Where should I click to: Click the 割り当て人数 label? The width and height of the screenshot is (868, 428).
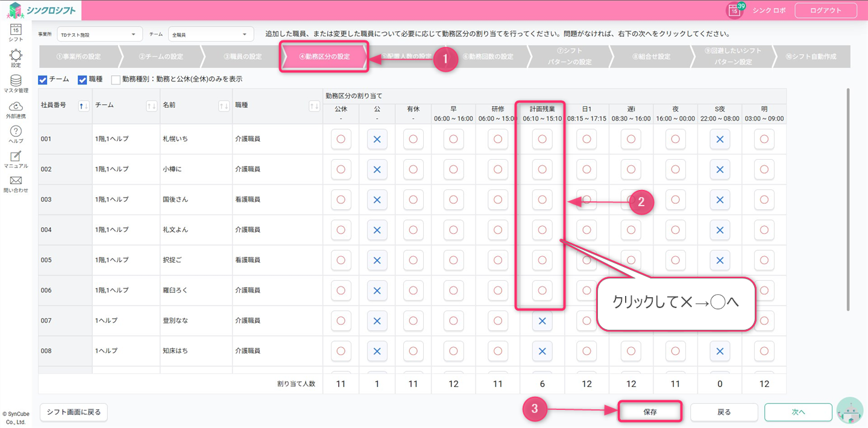coord(296,383)
